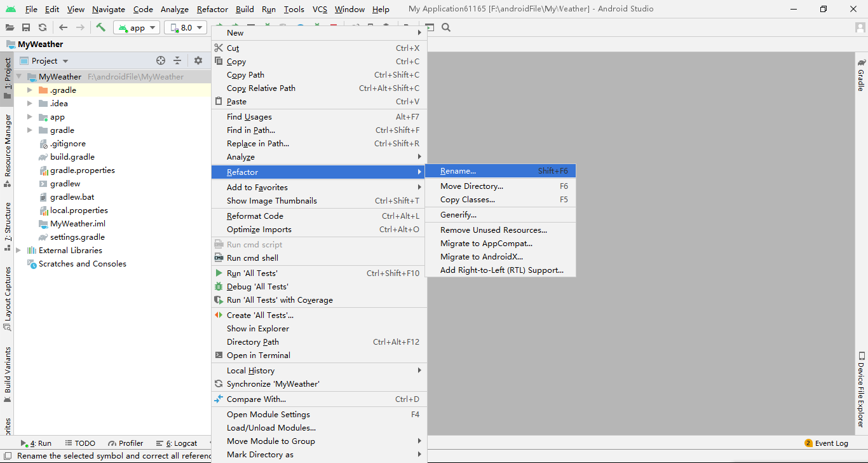Open the VCS menu in the menu bar

320,10
